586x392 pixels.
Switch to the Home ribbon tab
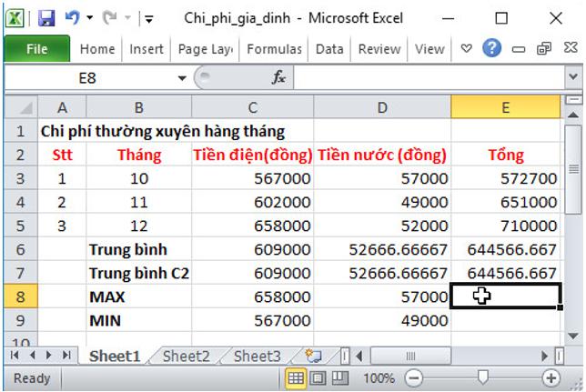pyautogui.click(x=97, y=49)
